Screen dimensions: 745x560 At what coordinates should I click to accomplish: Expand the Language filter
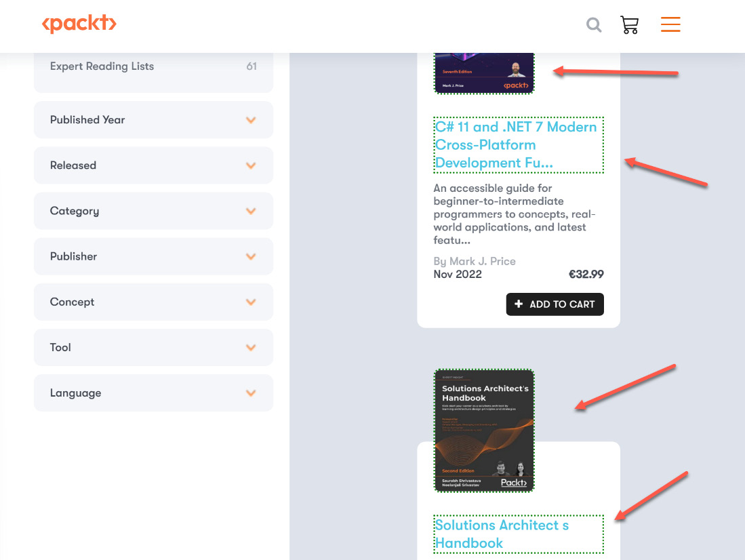coord(153,393)
